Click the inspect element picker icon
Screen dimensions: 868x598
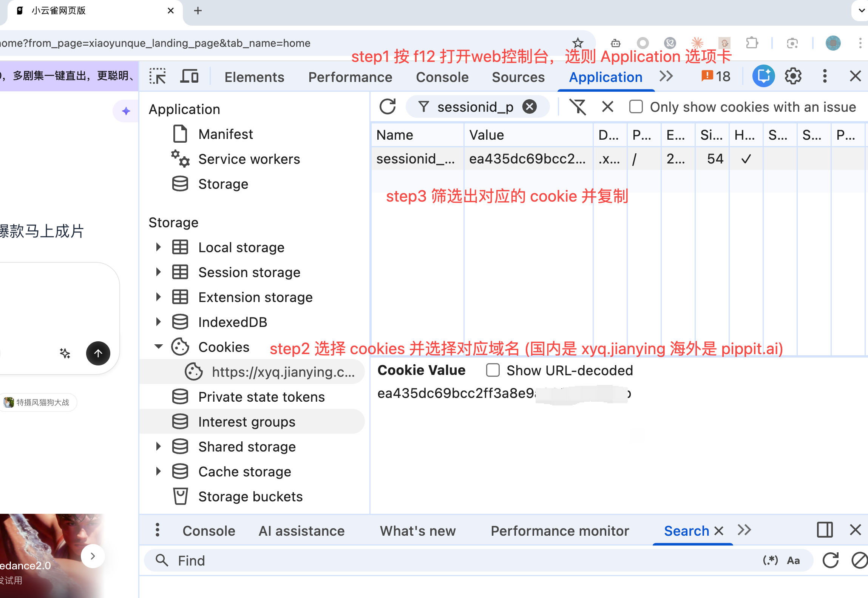(158, 77)
